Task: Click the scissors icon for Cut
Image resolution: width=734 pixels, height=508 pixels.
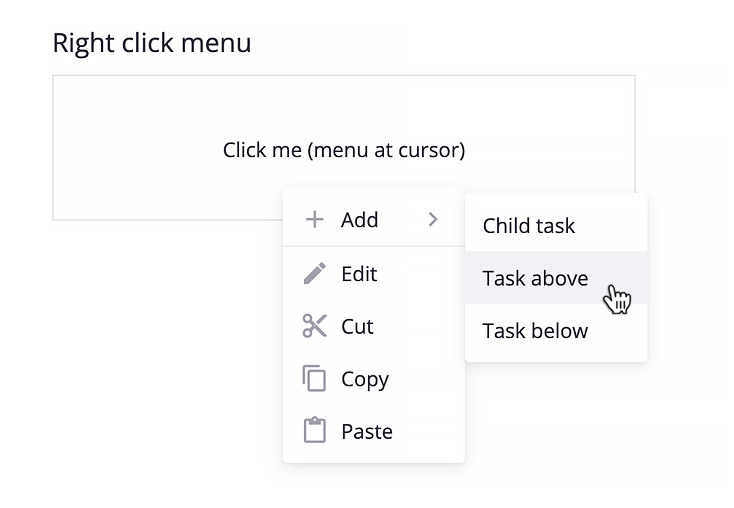Action: pyautogui.click(x=315, y=326)
